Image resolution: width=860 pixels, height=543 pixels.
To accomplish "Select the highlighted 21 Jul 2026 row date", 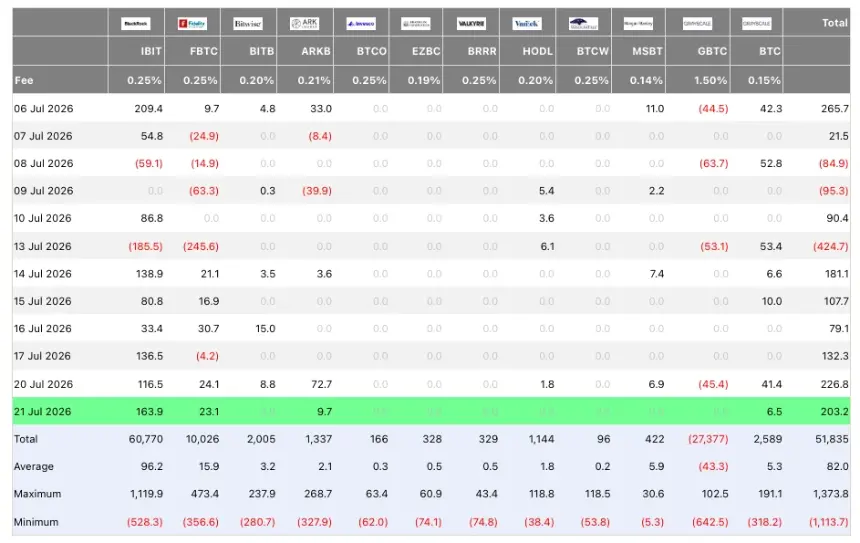I will point(43,411).
